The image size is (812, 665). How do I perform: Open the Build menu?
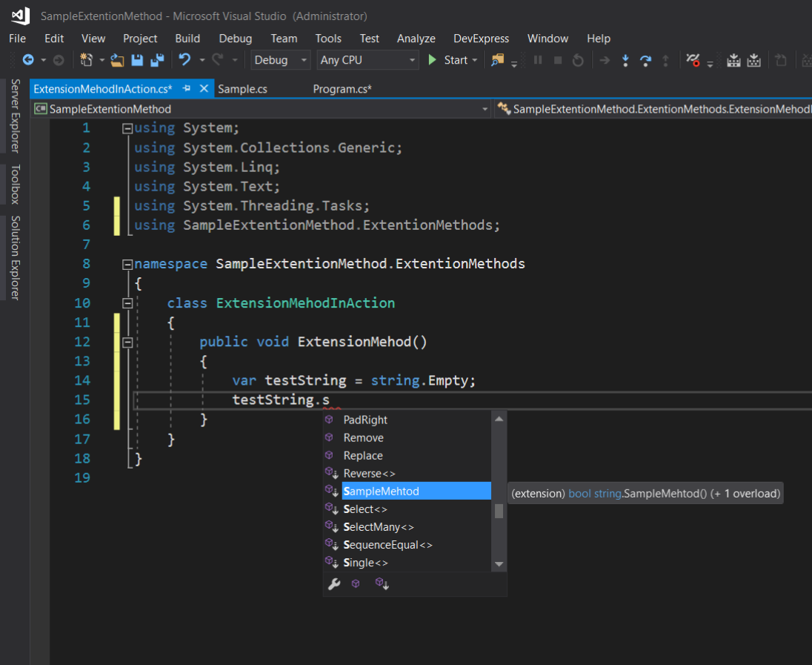pos(187,39)
